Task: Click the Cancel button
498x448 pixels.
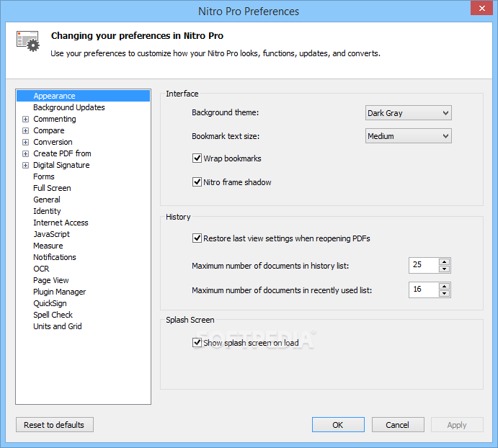Action: click(x=398, y=425)
